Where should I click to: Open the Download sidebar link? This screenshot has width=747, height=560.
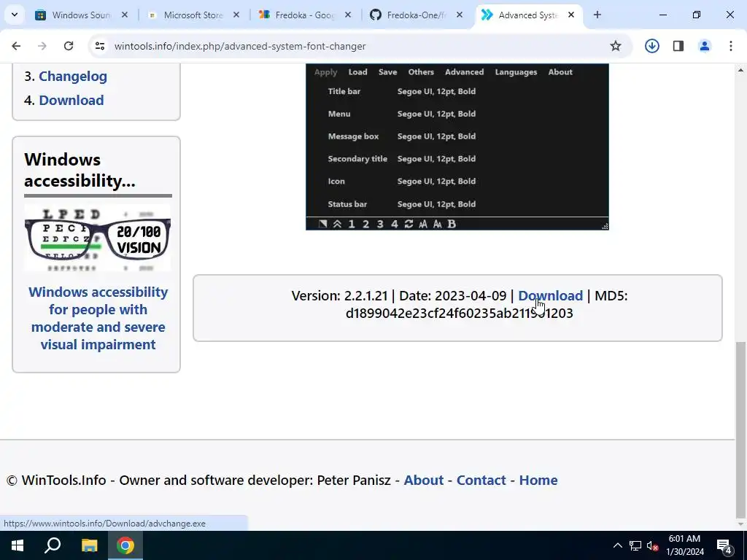pos(71,100)
